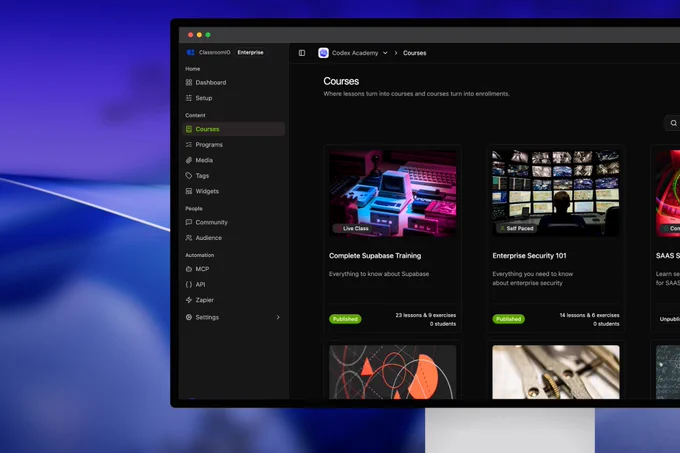
Task: Expand the Settings chevron arrow
Action: point(278,317)
